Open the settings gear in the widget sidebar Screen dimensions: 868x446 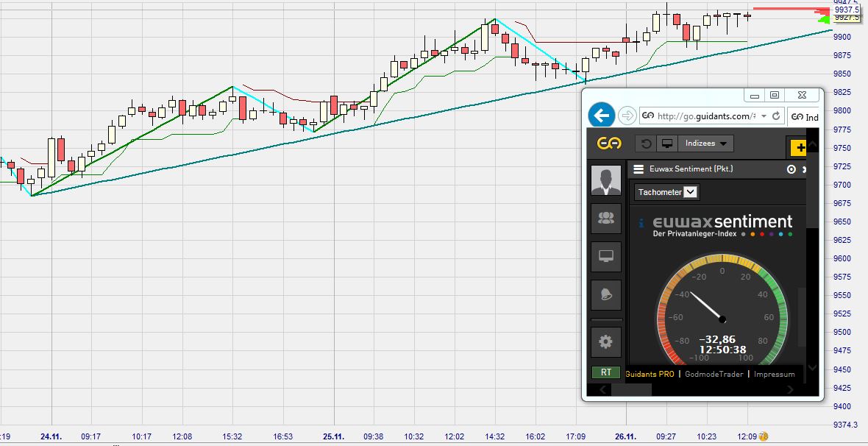point(604,339)
